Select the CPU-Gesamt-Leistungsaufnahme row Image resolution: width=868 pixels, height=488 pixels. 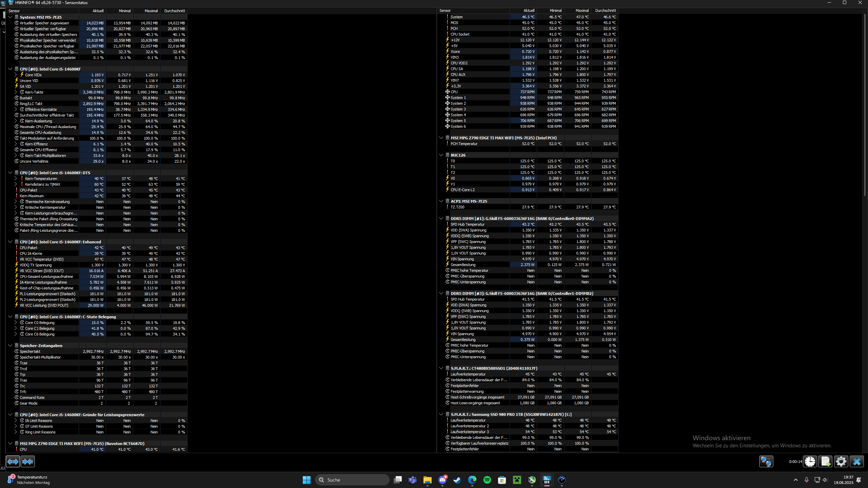pyautogui.click(x=46, y=277)
